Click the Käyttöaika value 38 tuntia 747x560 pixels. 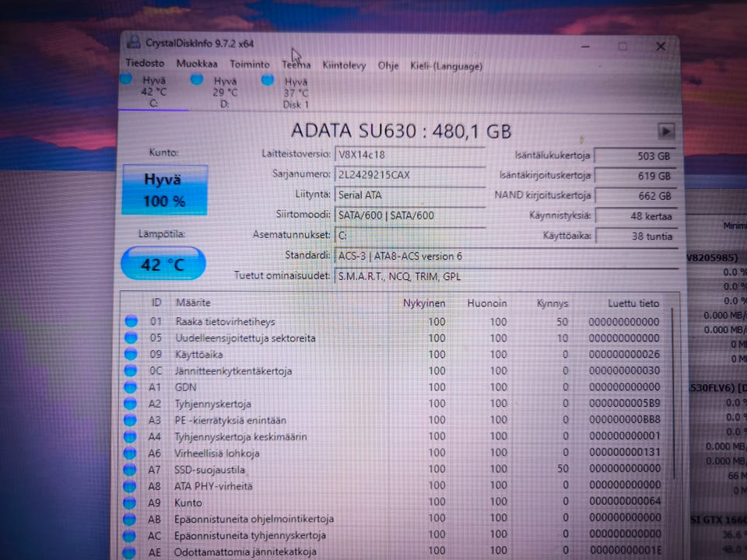click(x=636, y=236)
